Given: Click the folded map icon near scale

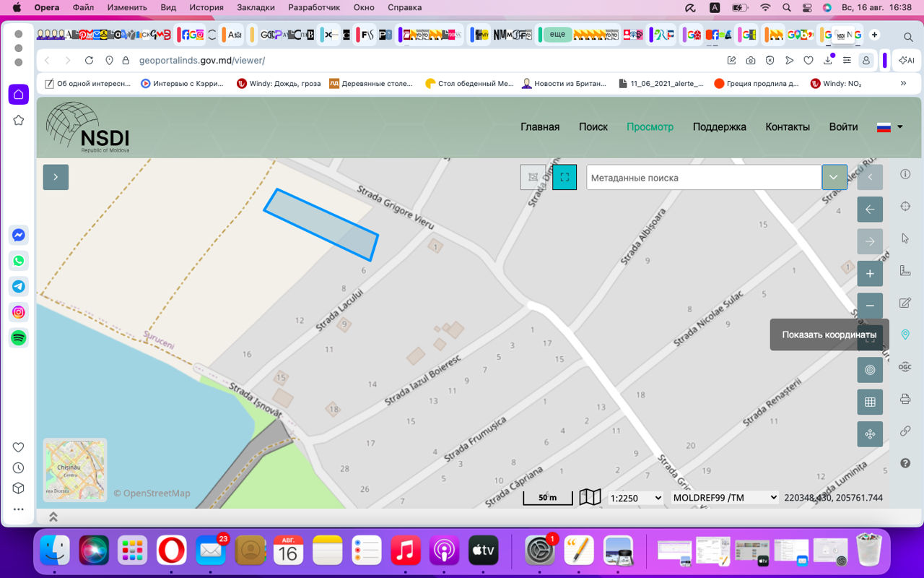Looking at the screenshot, I should 590,497.
